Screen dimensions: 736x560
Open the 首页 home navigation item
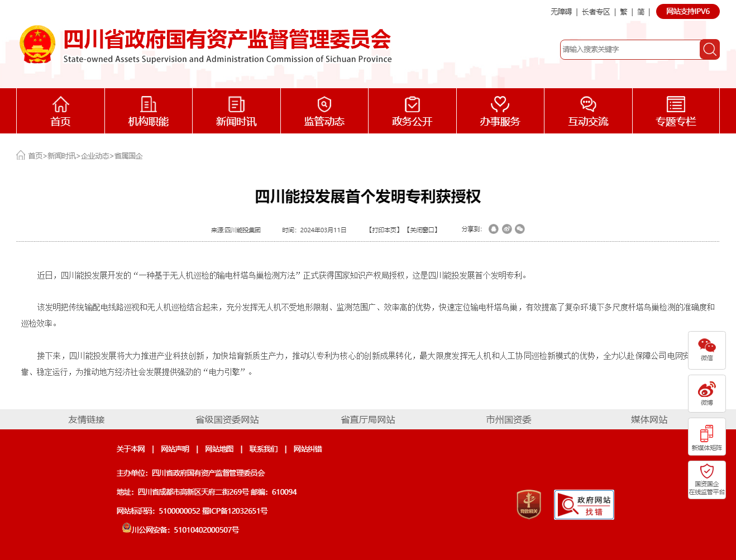(60, 111)
